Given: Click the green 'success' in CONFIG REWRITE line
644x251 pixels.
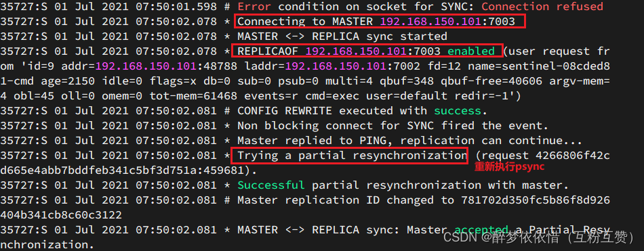Looking at the screenshot, I should click(458, 111).
